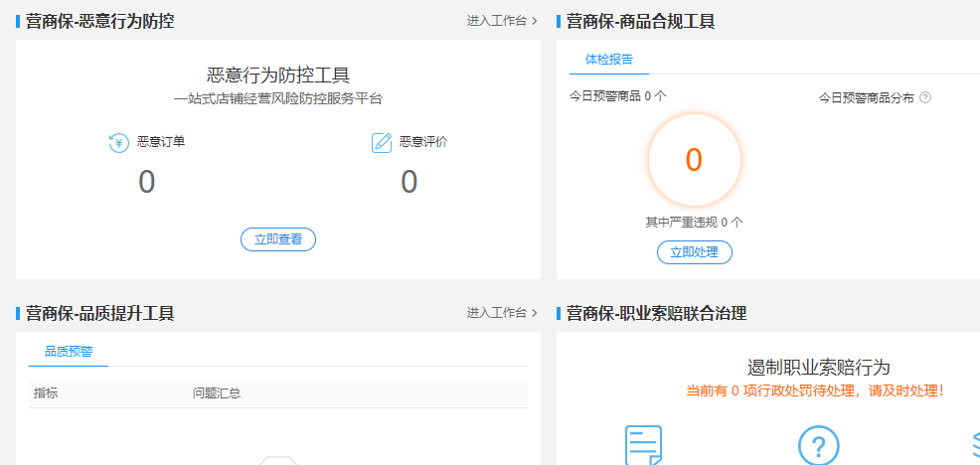
Task: Click the 恶意行为防控工具 heading
Action: 278,75
